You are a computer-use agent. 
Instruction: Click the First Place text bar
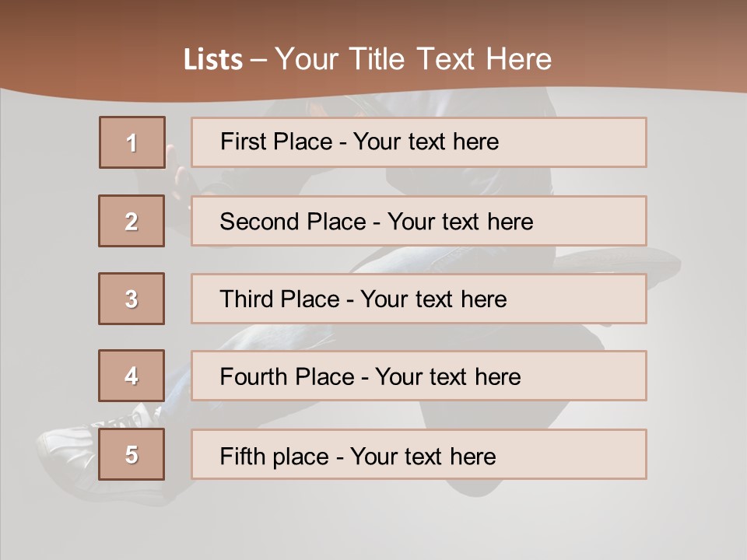tap(419, 142)
